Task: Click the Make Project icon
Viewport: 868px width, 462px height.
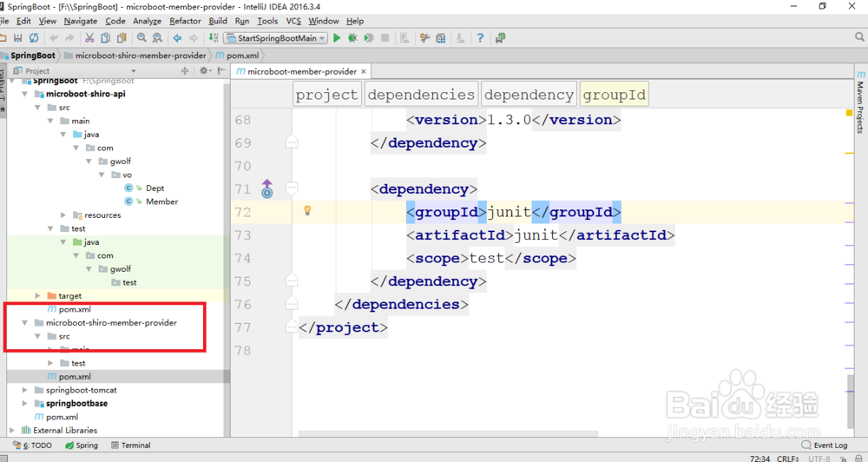Action: click(x=214, y=37)
